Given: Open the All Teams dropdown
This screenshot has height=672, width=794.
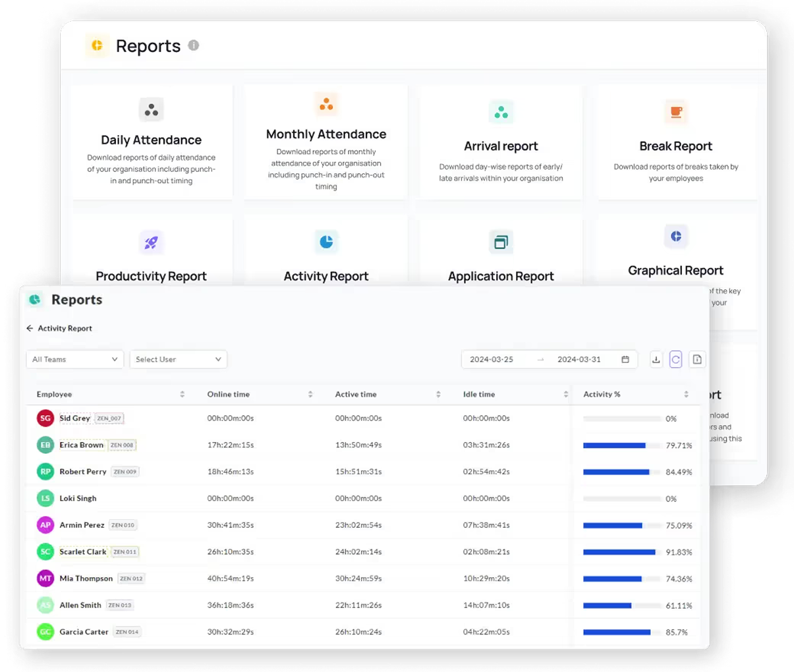Looking at the screenshot, I should pyautogui.click(x=74, y=359).
